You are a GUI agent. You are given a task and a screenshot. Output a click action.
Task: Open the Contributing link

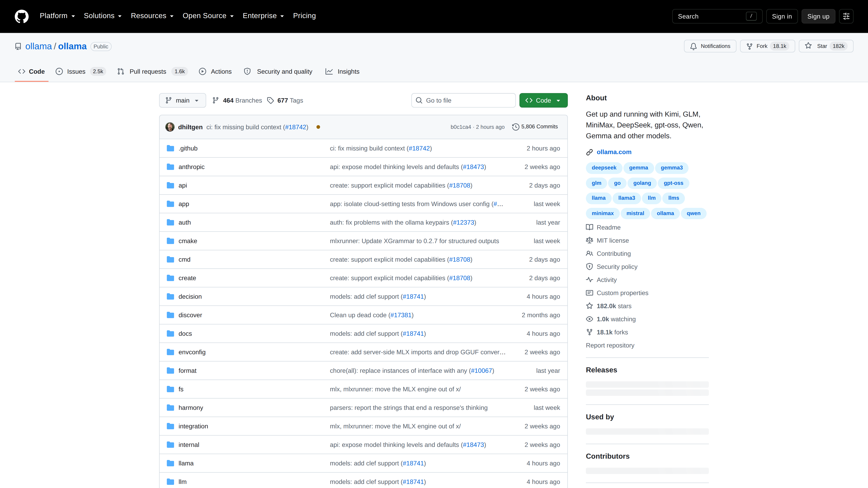point(608,253)
